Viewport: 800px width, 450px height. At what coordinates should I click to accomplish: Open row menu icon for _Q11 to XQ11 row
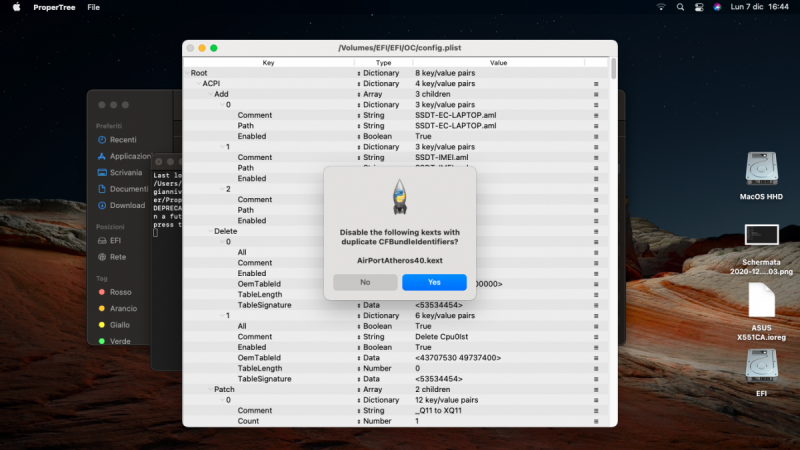tap(596, 411)
